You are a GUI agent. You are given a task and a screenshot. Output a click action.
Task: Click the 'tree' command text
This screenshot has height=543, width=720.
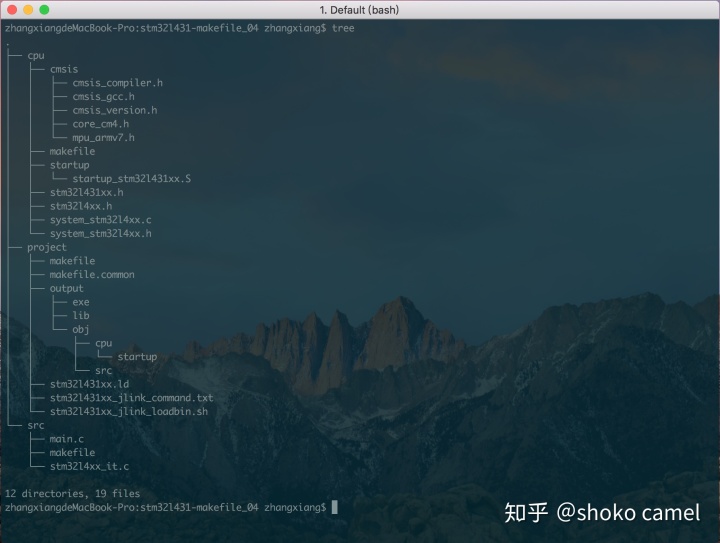pos(343,28)
